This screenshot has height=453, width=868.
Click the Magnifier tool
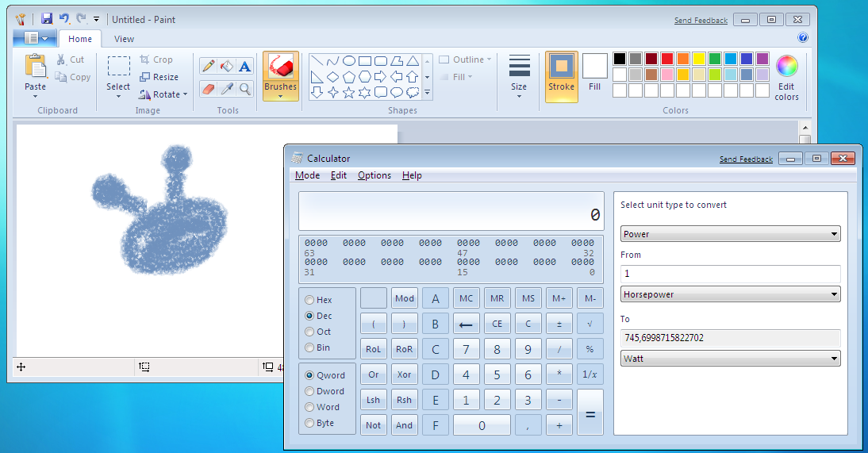(x=245, y=89)
